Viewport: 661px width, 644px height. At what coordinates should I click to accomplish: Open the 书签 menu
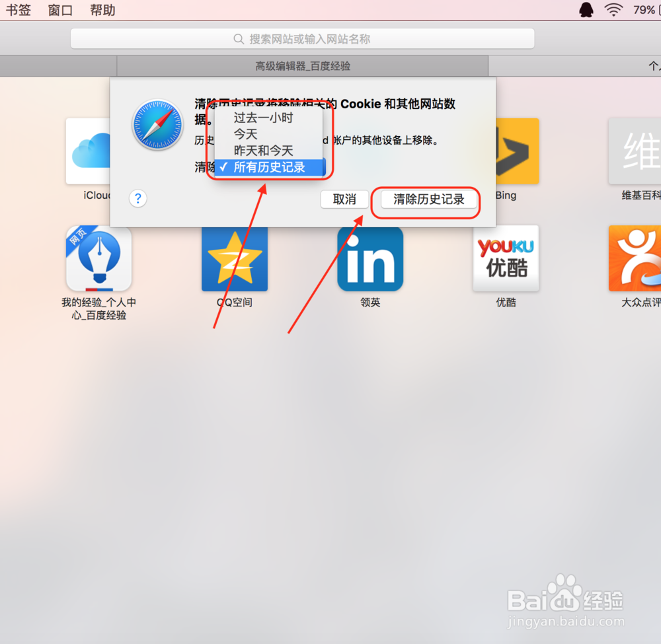tap(19, 10)
